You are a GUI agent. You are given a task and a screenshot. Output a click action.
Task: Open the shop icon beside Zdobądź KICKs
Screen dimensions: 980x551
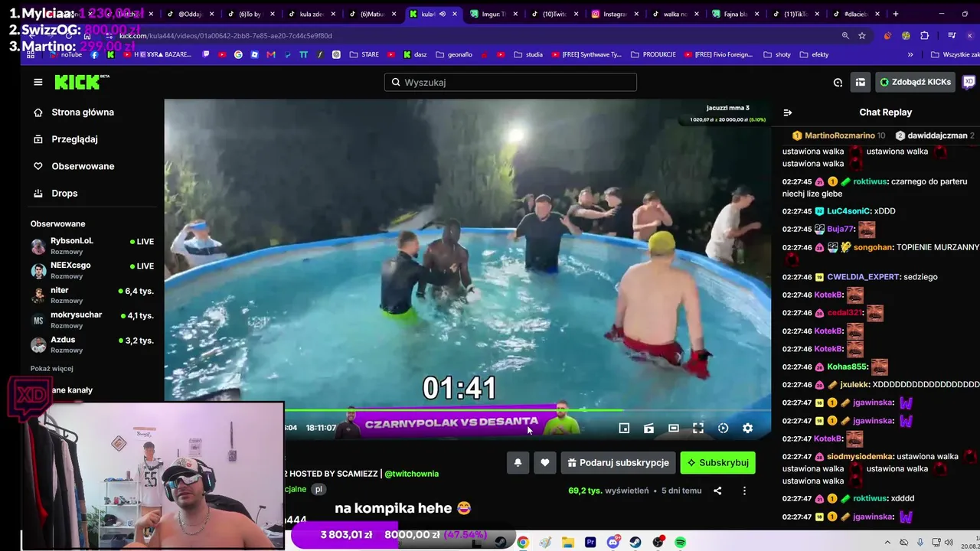point(861,82)
